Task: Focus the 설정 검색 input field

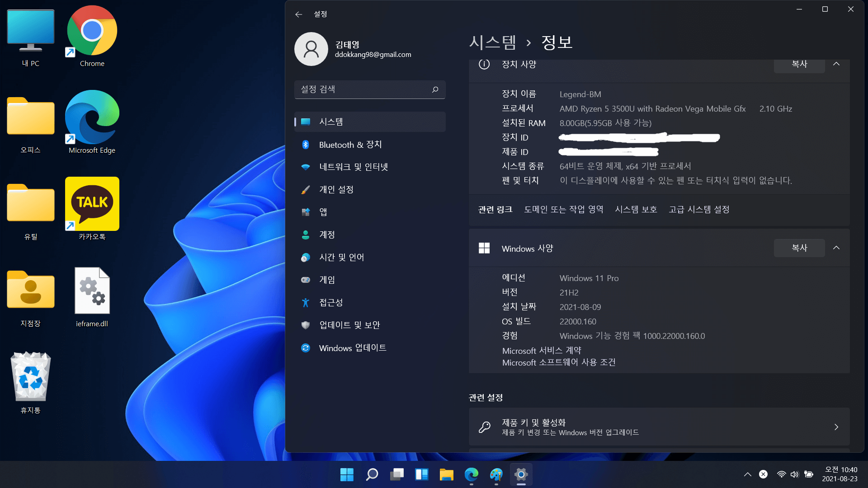Action: pos(370,89)
